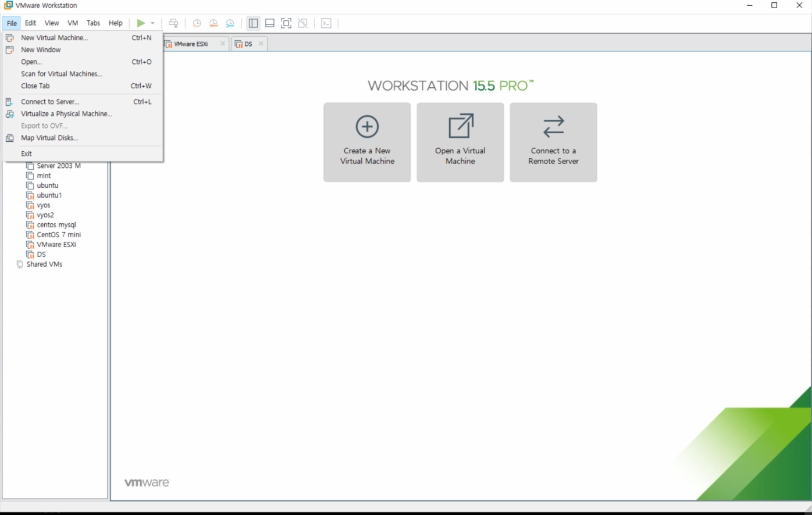Select the ubuntu VM in library
The image size is (812, 515).
tap(47, 185)
